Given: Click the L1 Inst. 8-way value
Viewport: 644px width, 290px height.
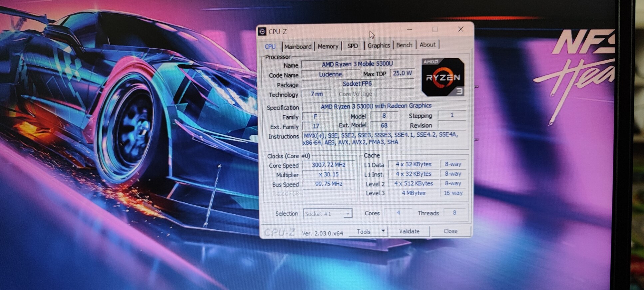Looking at the screenshot, I should coord(453,174).
